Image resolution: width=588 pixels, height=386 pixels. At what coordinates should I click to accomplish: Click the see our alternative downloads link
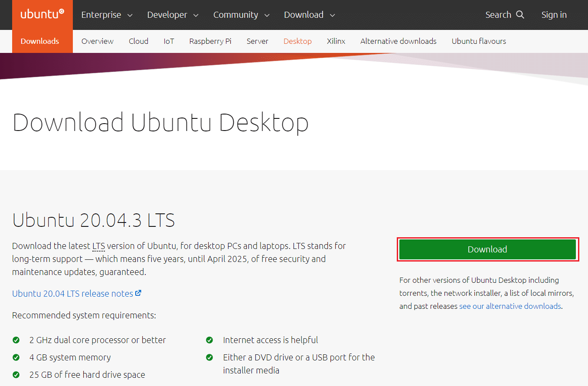[x=510, y=306]
